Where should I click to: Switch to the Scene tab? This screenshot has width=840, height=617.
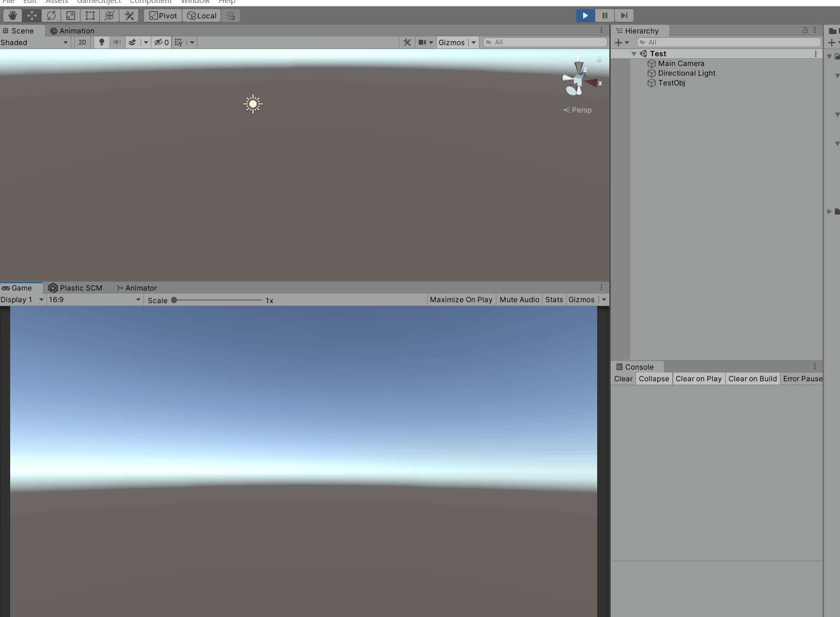pos(22,31)
